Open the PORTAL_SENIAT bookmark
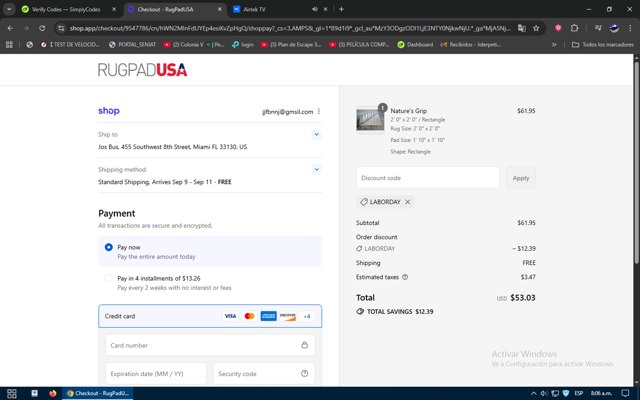Image resolution: width=640 pixels, height=400 pixels. (x=133, y=44)
